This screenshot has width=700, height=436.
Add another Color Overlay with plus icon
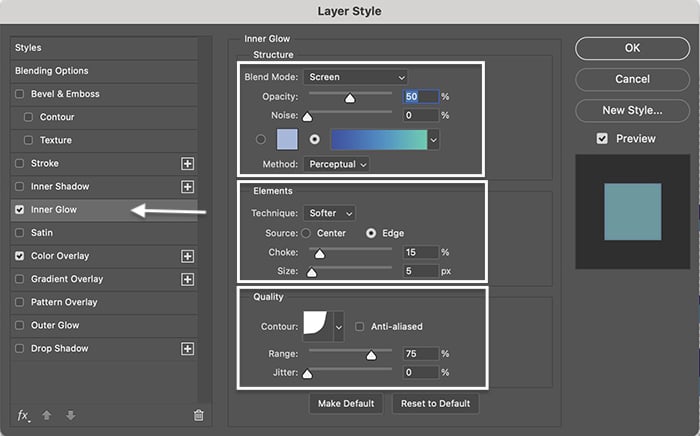click(188, 256)
